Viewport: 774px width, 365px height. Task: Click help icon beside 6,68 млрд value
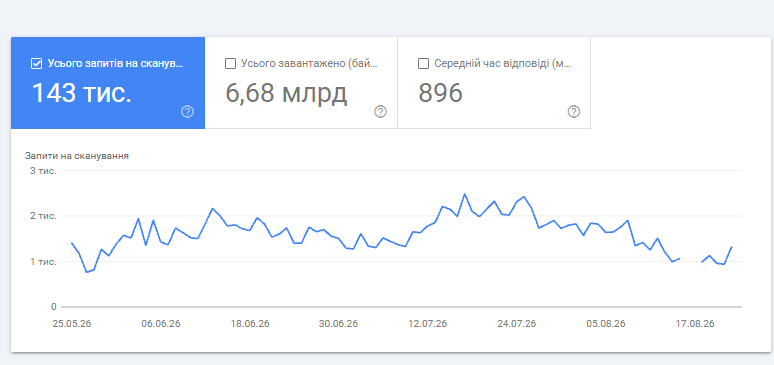(x=380, y=112)
